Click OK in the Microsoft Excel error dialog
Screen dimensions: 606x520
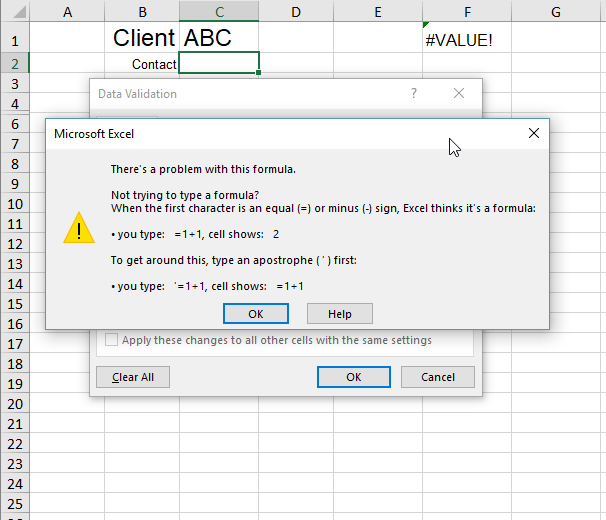click(255, 314)
